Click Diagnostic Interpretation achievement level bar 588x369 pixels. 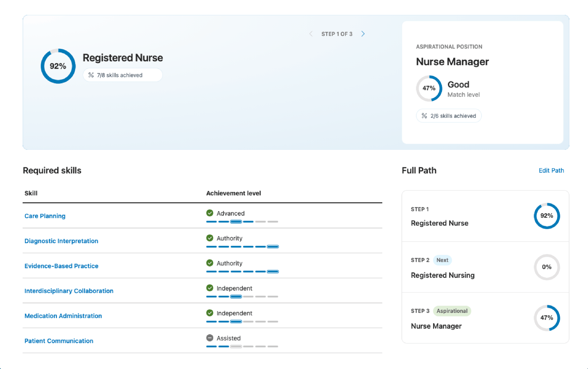tap(242, 247)
